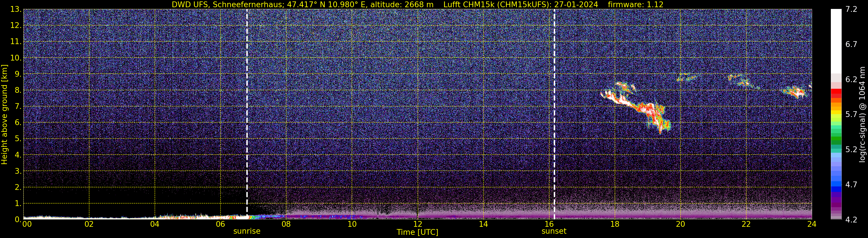Click the white top section of the colorbar
This screenshot has width=868, height=238.
click(x=836, y=41)
